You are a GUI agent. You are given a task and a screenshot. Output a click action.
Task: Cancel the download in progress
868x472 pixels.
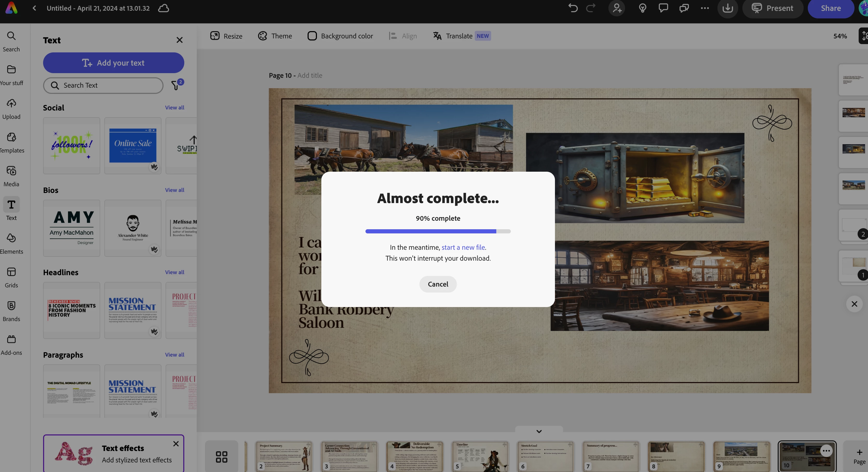[438, 284]
